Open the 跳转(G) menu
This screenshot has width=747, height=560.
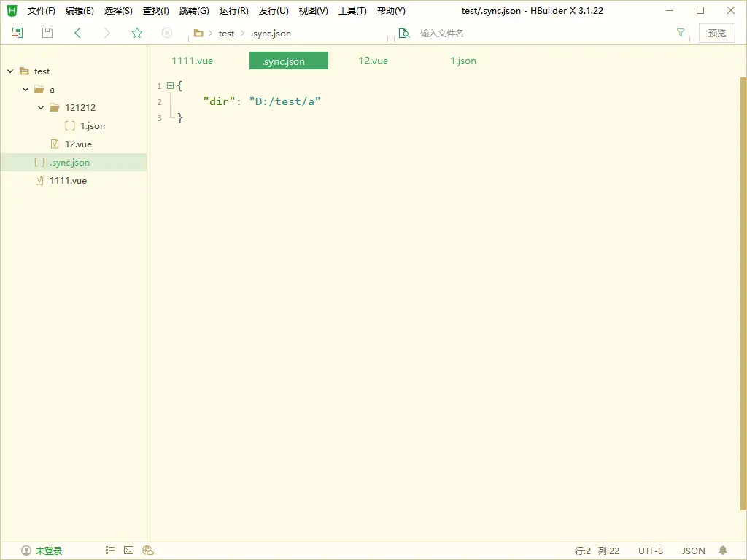[x=194, y=10]
